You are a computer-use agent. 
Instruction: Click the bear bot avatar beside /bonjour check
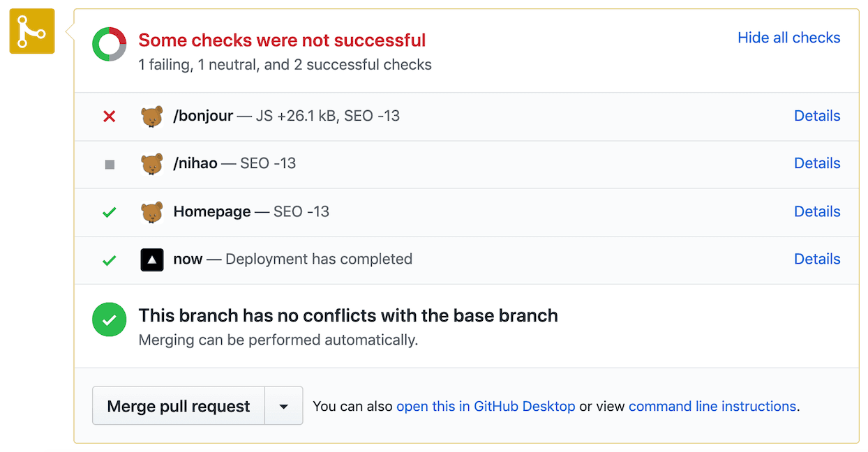[x=151, y=116]
